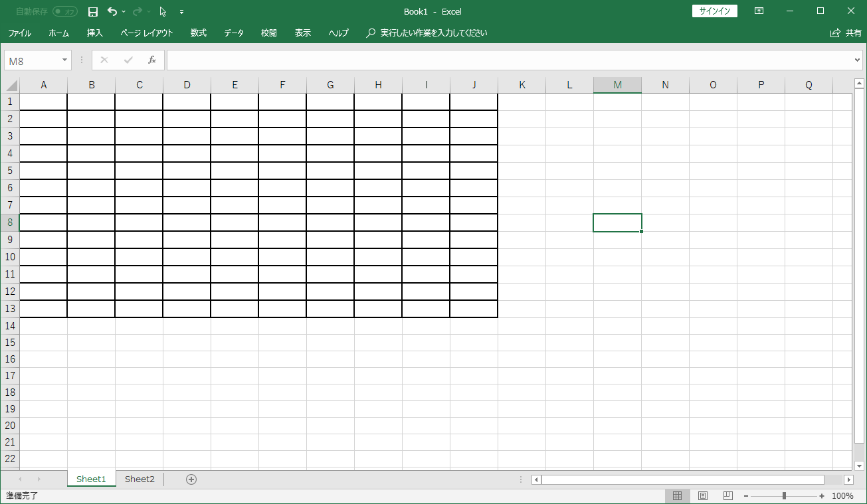
Task: Select row 8 header
Action: pyautogui.click(x=10, y=223)
